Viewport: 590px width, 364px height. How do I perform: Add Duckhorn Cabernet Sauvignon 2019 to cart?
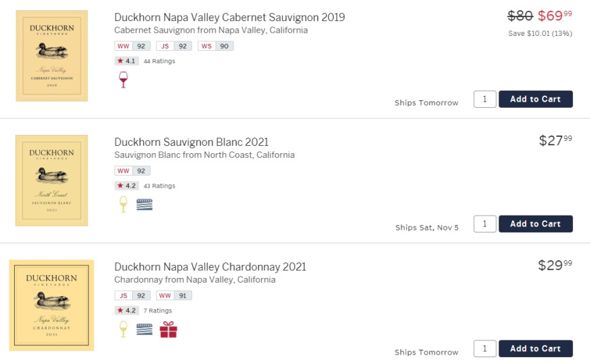(x=536, y=99)
